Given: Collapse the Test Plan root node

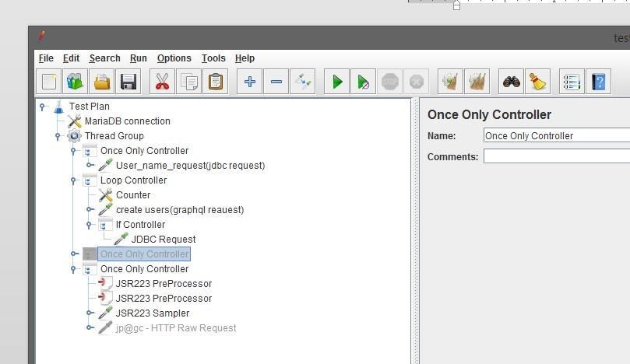Looking at the screenshot, I should coord(42,107).
